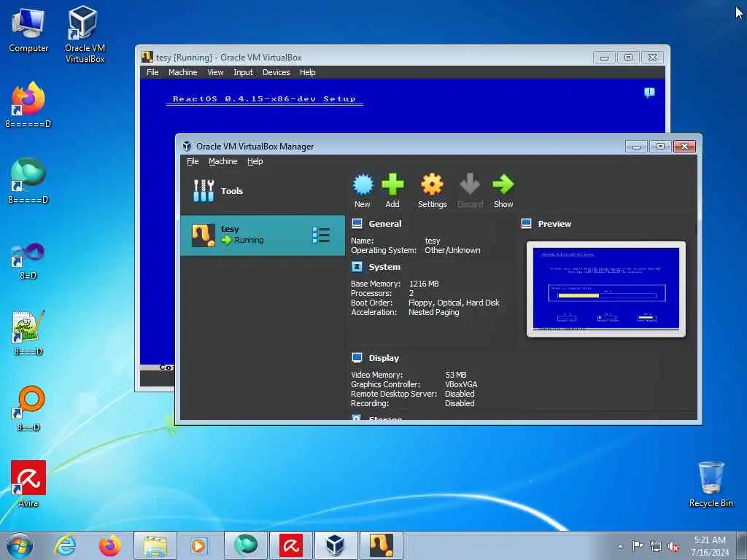Screen dimensions: 747x560
Task: Click the Video Memory 53 MB value
Action: click(456, 375)
